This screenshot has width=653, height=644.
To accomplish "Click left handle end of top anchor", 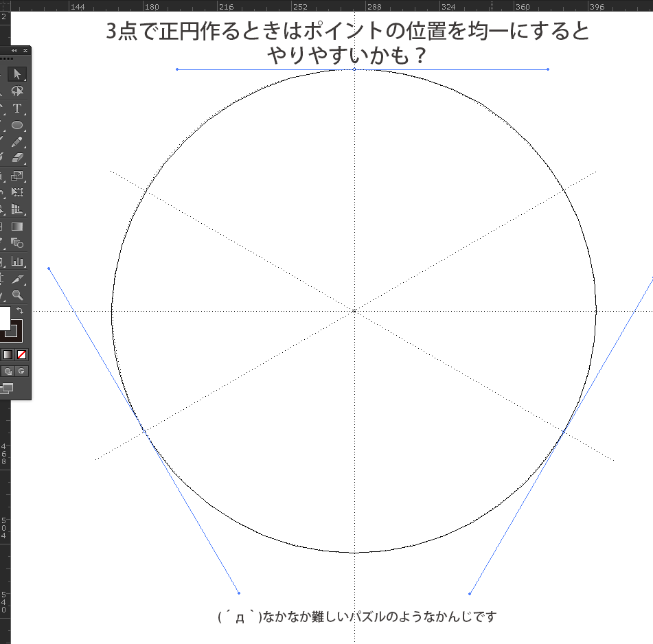I will point(177,69).
